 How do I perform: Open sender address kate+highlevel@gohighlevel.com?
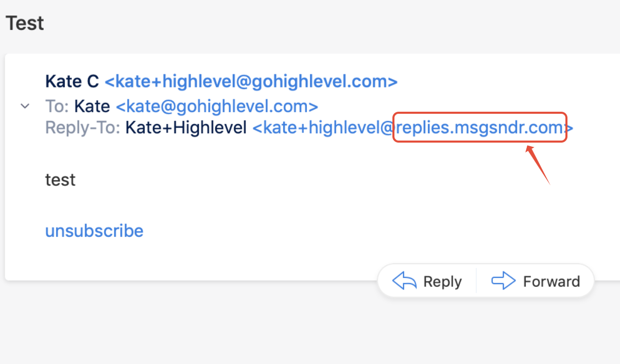click(251, 81)
